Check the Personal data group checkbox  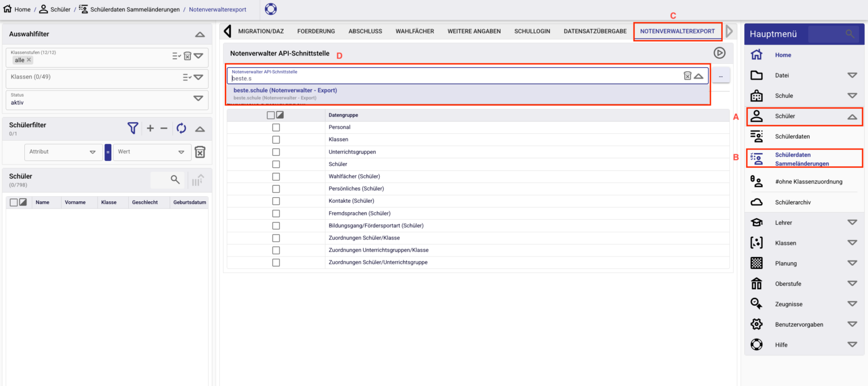coord(276,127)
